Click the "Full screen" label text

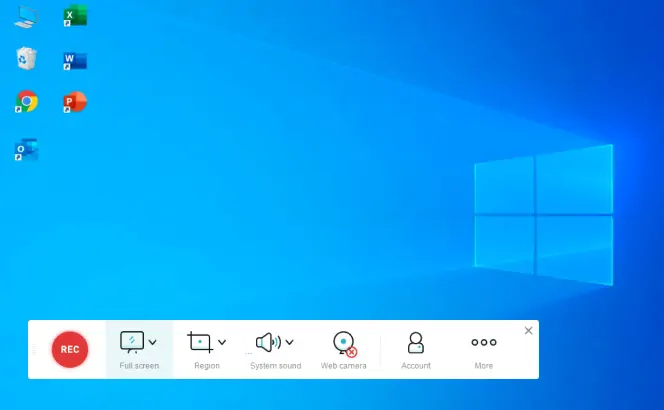pos(139,366)
